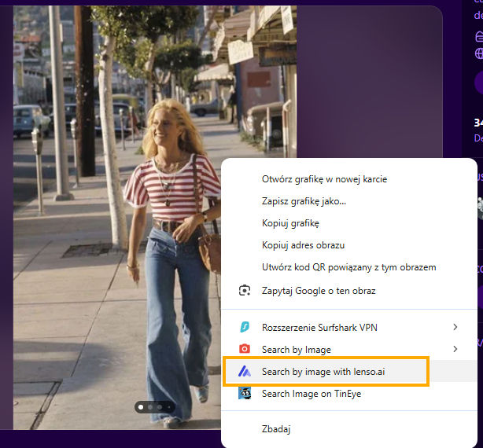483x448 pixels.
Task: Click the red Search by Image camera icon
Action: pyautogui.click(x=245, y=349)
